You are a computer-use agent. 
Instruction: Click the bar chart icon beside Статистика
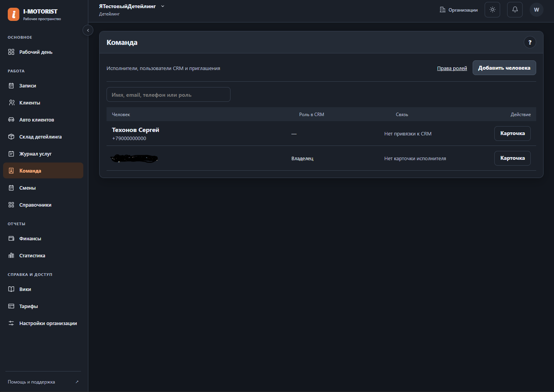click(x=11, y=255)
